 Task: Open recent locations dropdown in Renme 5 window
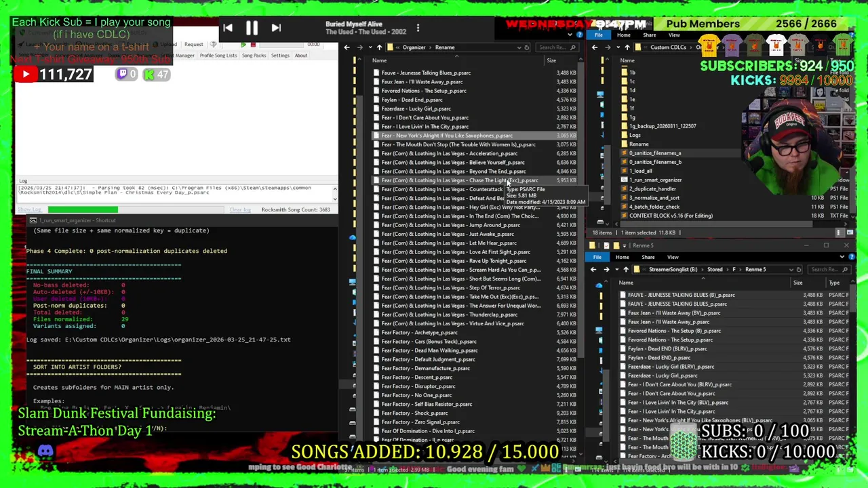point(616,270)
